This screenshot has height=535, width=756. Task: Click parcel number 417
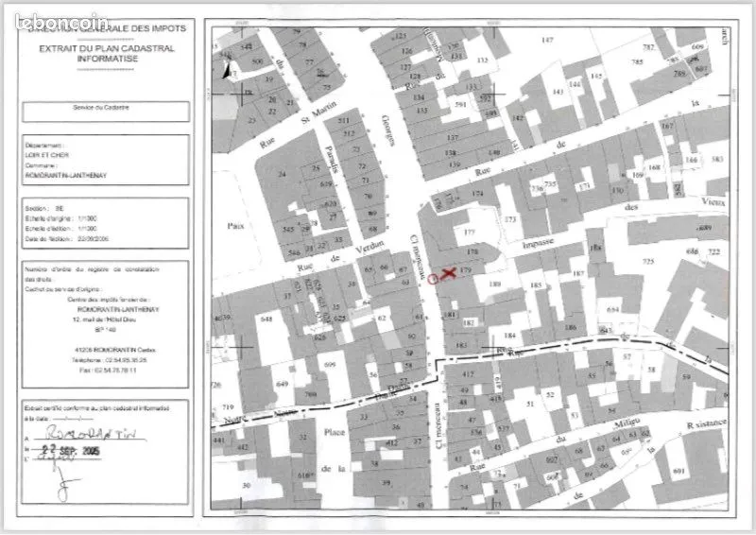point(468,374)
